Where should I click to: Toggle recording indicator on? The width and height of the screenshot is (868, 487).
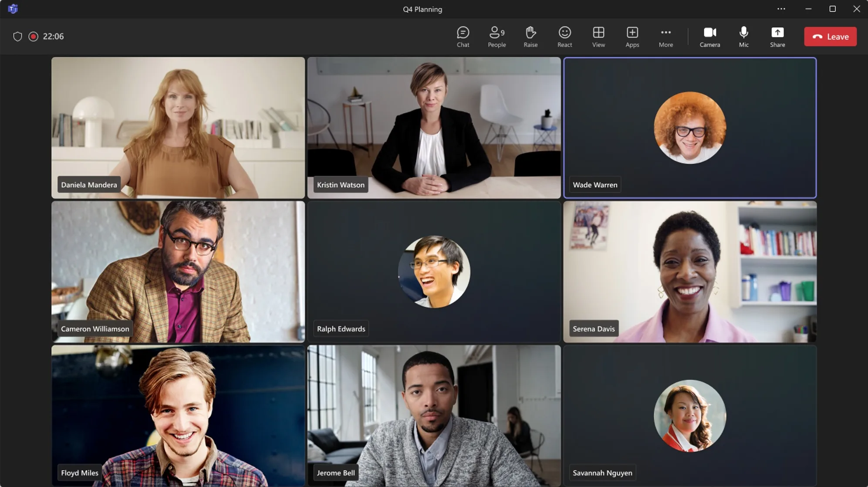(34, 36)
